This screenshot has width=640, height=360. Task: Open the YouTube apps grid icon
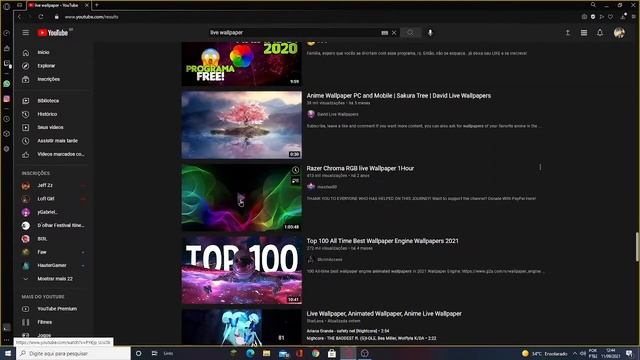coord(584,33)
